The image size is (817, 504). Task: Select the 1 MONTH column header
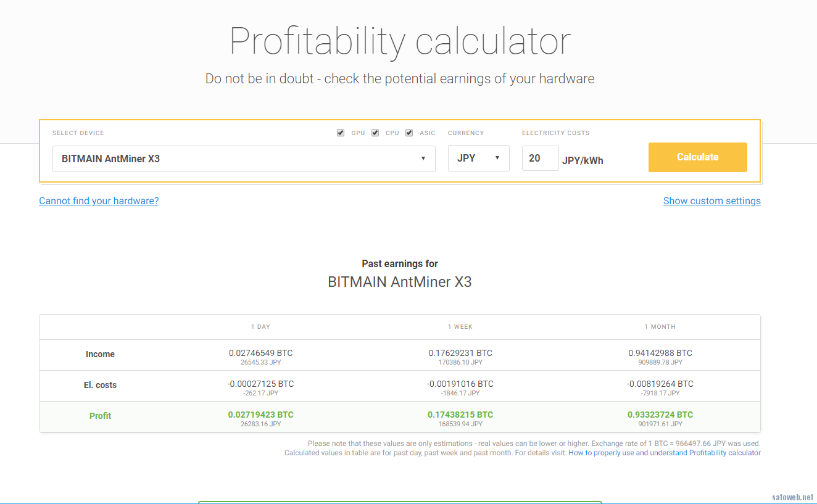(x=660, y=326)
